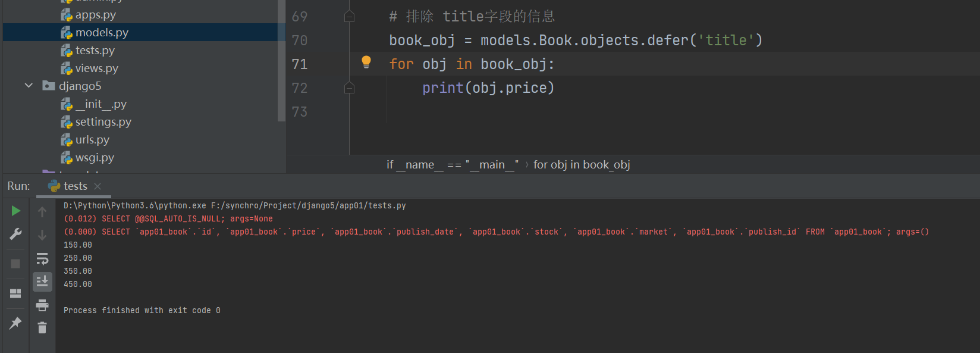Print the console output with the printer icon
980x353 pixels.
point(42,305)
